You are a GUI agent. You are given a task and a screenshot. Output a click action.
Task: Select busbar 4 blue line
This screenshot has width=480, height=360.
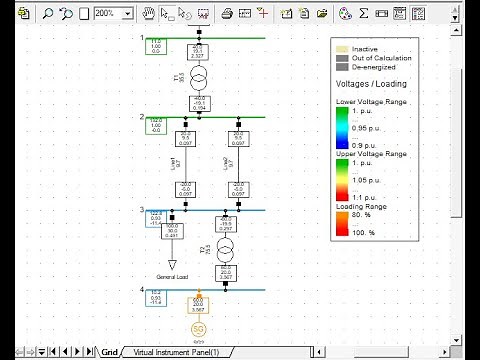pyautogui.click(x=205, y=290)
